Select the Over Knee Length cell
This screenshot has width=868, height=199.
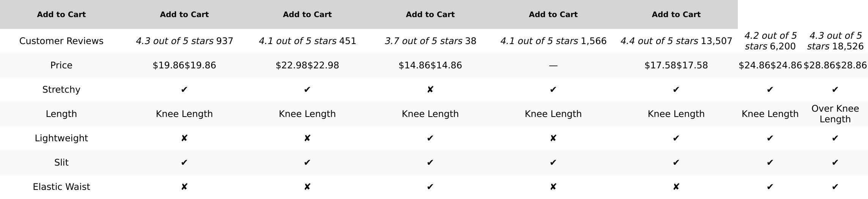(x=835, y=114)
